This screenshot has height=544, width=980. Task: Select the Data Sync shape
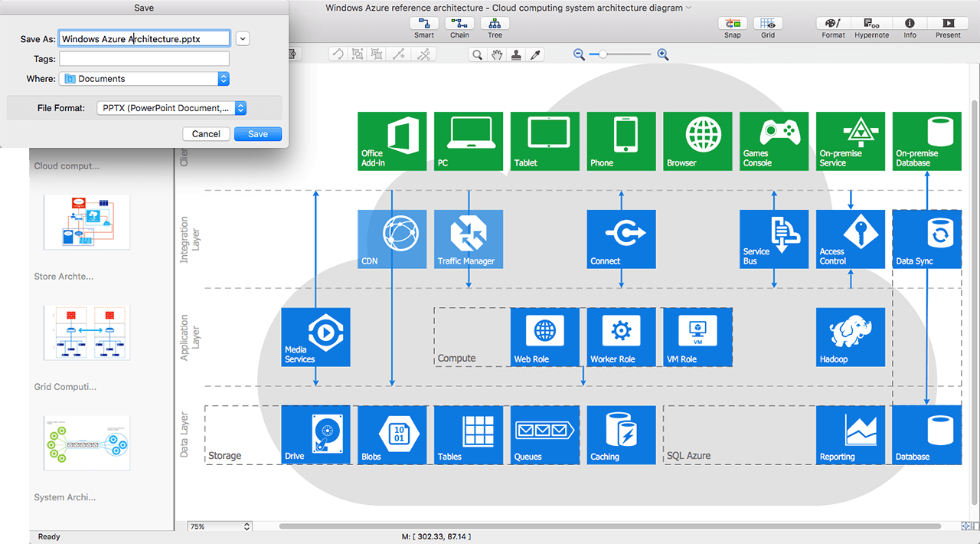pos(927,239)
